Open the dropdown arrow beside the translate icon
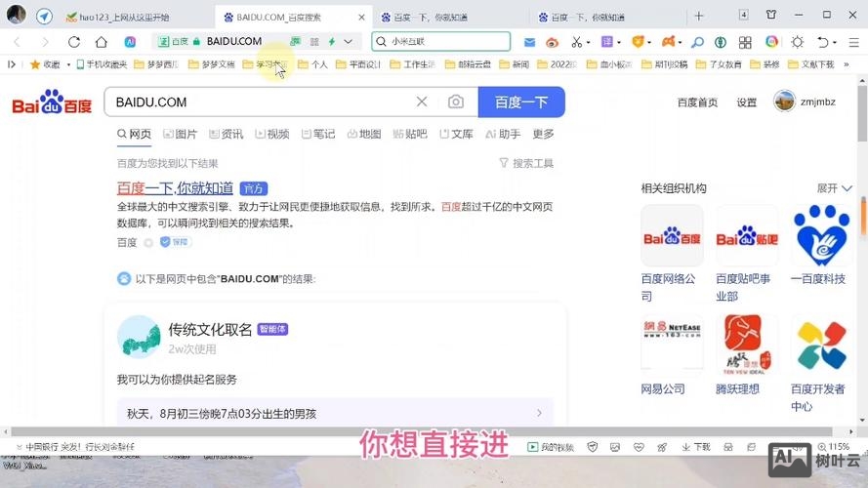 coord(619,42)
